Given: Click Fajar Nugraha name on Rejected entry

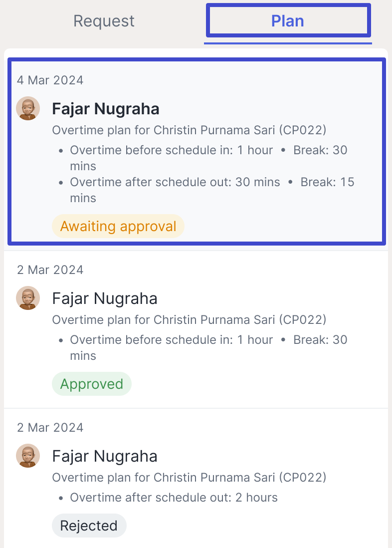Looking at the screenshot, I should pyautogui.click(x=104, y=456).
